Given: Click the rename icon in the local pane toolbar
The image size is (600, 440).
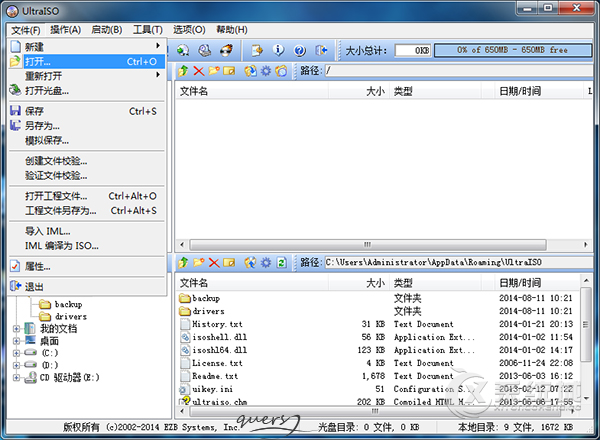Looking at the screenshot, I should [229, 262].
